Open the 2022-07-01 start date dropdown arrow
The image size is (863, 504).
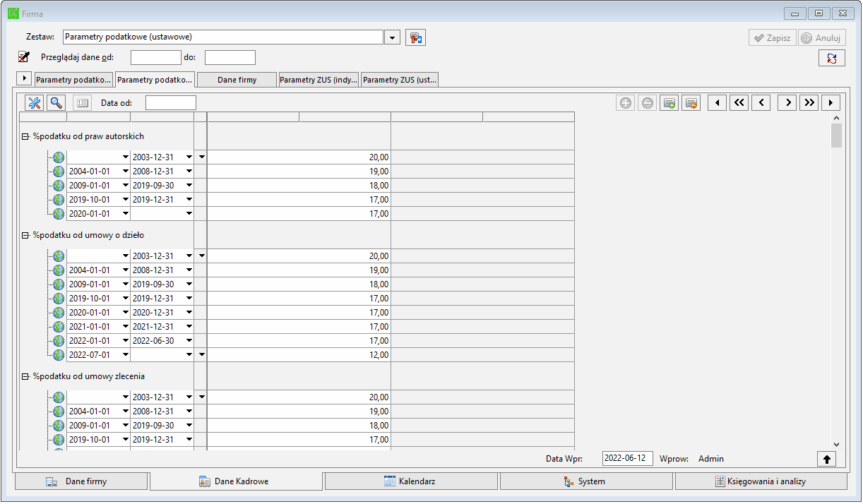pyautogui.click(x=126, y=355)
